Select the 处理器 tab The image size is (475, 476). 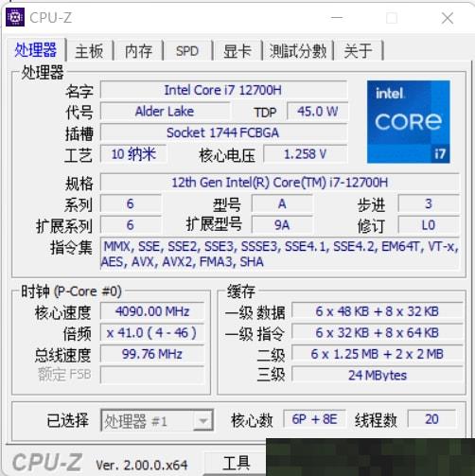pos(36,49)
